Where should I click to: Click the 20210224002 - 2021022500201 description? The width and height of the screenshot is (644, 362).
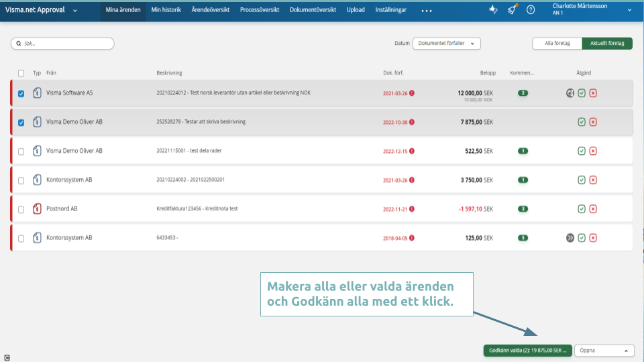190,180
